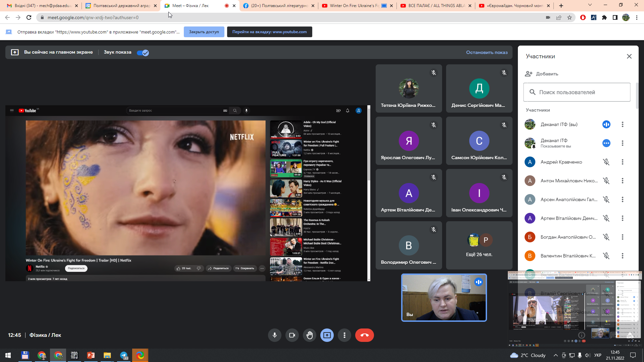The width and height of the screenshot is (644, 362).
Task: Click taskbar volume icon
Action: 587,355
